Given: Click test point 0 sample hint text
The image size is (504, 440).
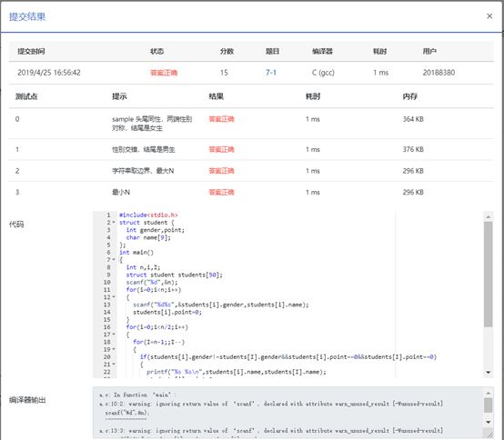Looking at the screenshot, I should (152, 124).
